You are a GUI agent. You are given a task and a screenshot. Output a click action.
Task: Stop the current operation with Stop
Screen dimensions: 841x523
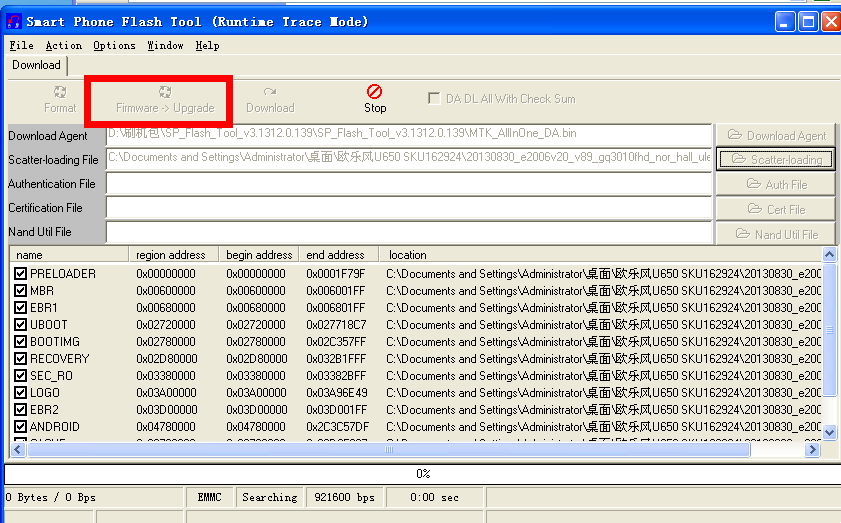click(x=375, y=99)
